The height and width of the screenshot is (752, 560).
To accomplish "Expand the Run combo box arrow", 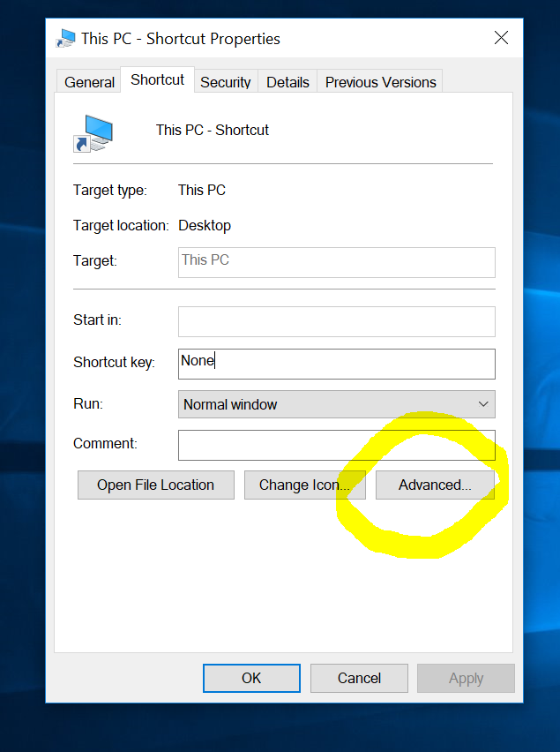I will pos(483,404).
